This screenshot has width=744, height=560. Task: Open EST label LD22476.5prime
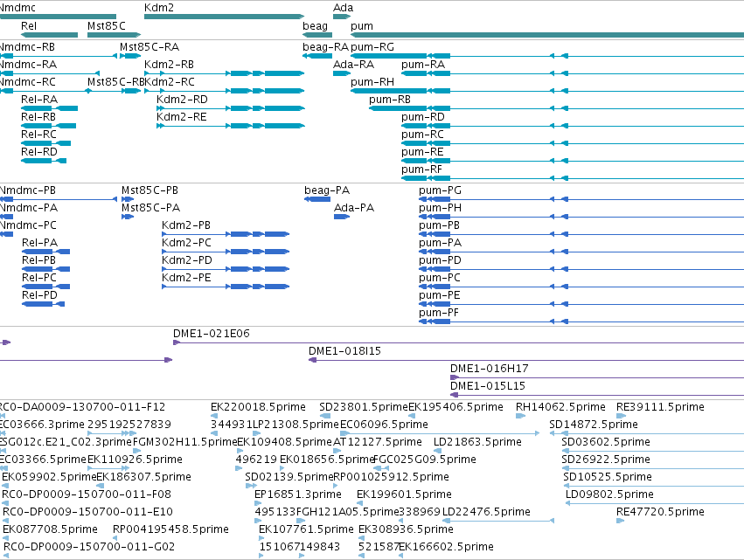(486, 512)
